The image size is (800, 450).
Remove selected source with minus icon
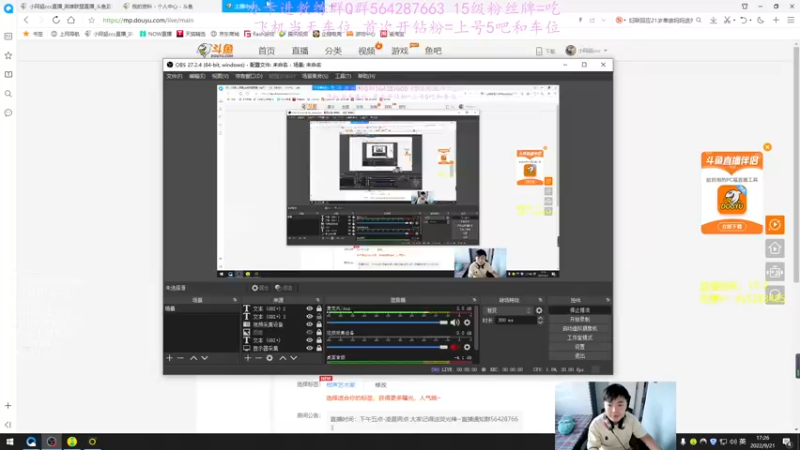tap(258, 358)
